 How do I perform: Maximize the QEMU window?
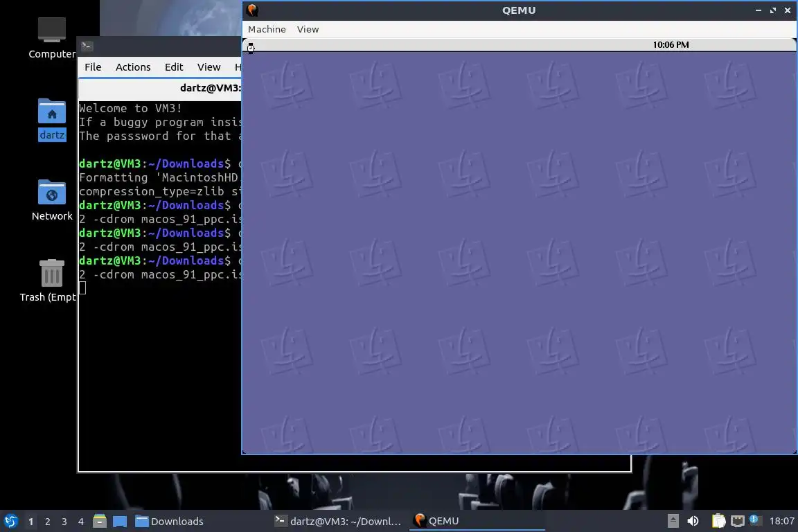click(773, 10)
